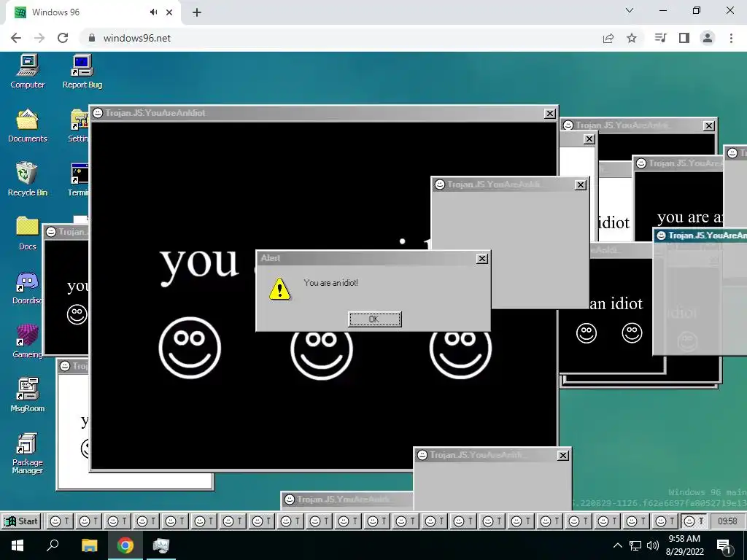
Task: Select the highlighted last Trojan taskbar entry
Action: (694, 521)
